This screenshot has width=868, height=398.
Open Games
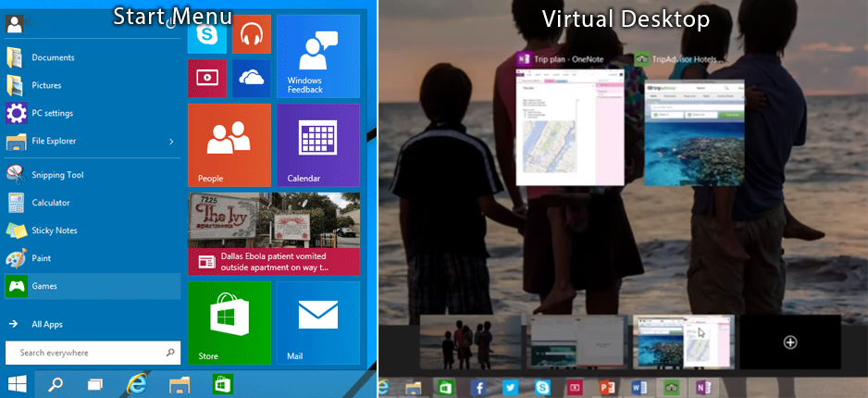tap(93, 286)
